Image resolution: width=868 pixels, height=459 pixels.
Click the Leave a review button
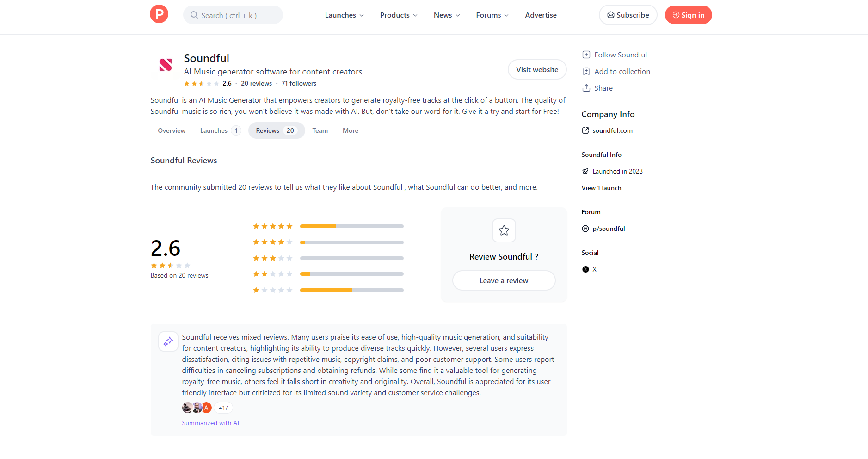504,280
